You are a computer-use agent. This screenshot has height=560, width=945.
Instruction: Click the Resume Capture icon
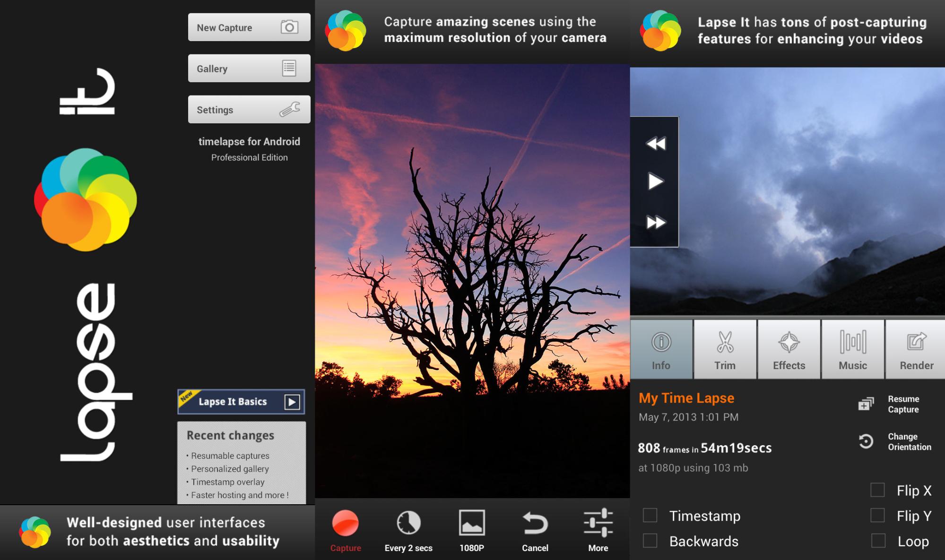pyautogui.click(x=866, y=404)
